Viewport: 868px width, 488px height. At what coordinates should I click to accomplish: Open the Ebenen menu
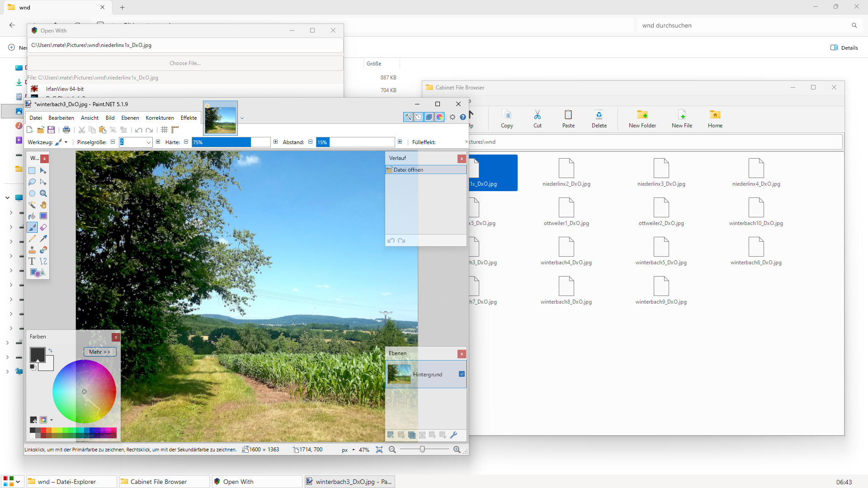tap(130, 118)
